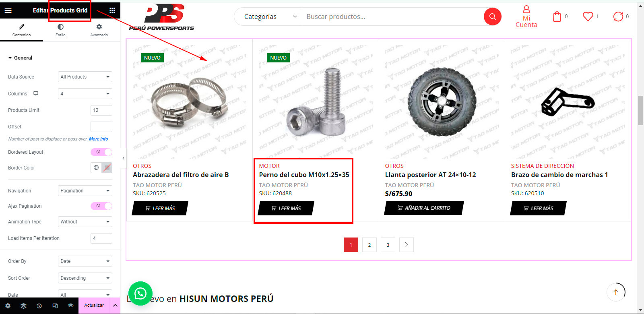Open the compare refresh icon
Image resolution: width=644 pixels, height=314 pixels.
click(618, 17)
